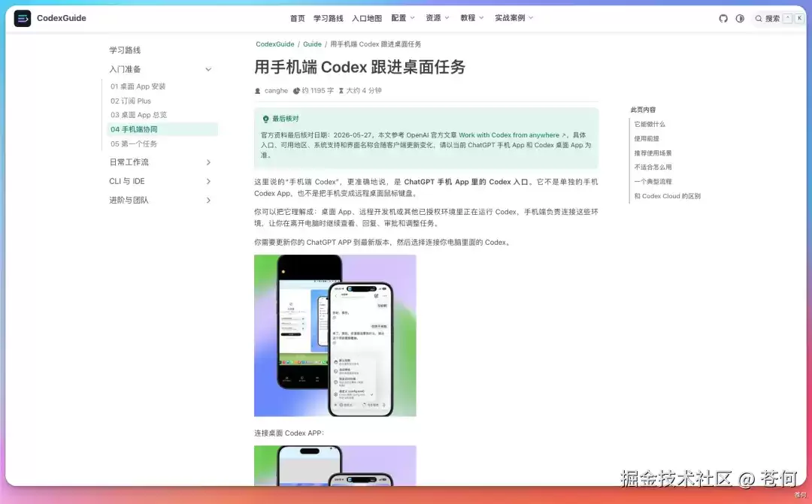812x504 pixels.
Task: Open 入口地图 in the navbar
Action: click(367, 18)
